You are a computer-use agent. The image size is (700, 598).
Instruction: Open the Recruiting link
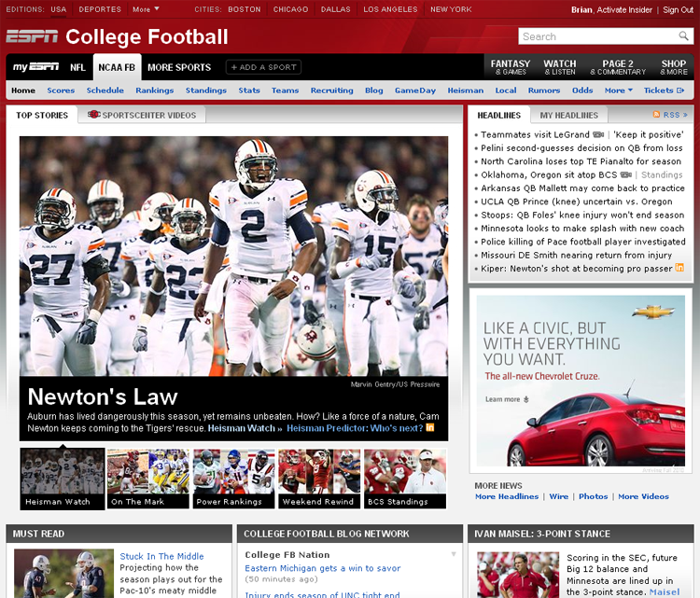(x=331, y=90)
